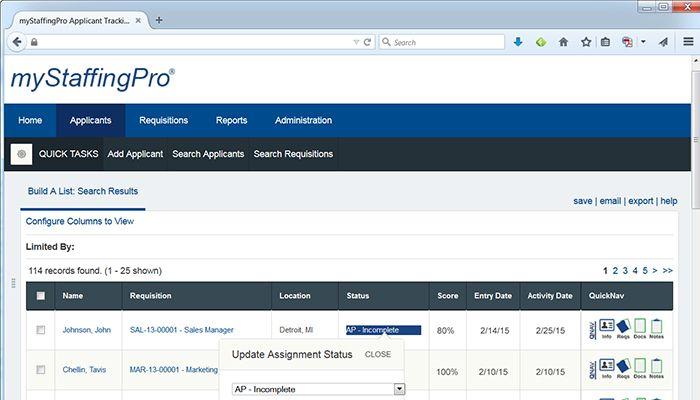Viewport: 700px width, 400px height.
Task: Go to results page 4
Action: coord(635,271)
